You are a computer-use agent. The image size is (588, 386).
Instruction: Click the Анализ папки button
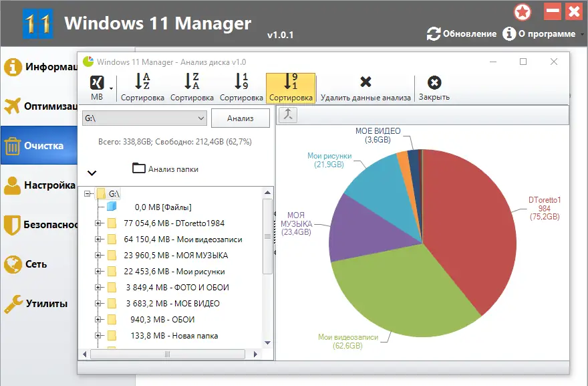pyautogui.click(x=166, y=169)
